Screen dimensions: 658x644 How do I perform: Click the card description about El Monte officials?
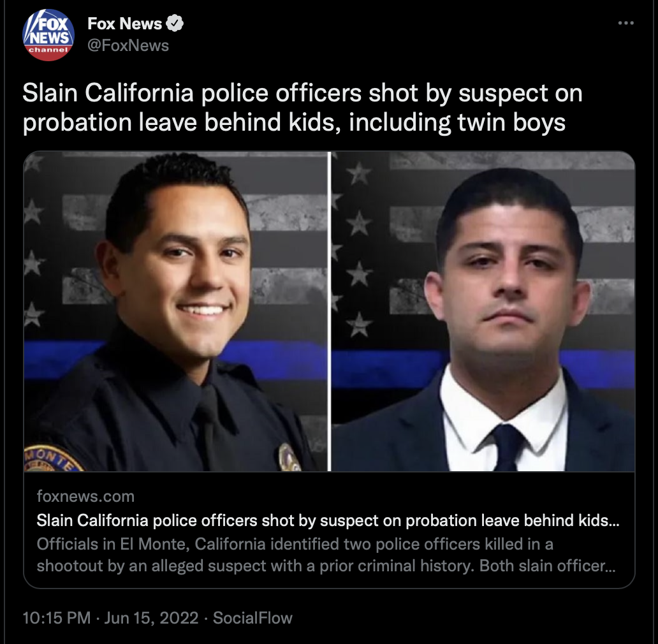pyautogui.click(x=326, y=555)
